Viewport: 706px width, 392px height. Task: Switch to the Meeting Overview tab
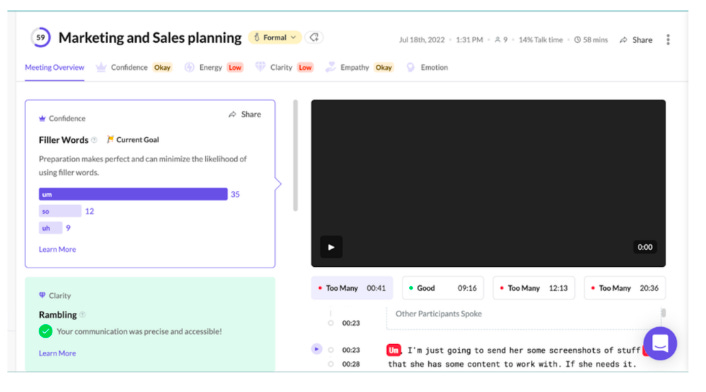tap(54, 68)
